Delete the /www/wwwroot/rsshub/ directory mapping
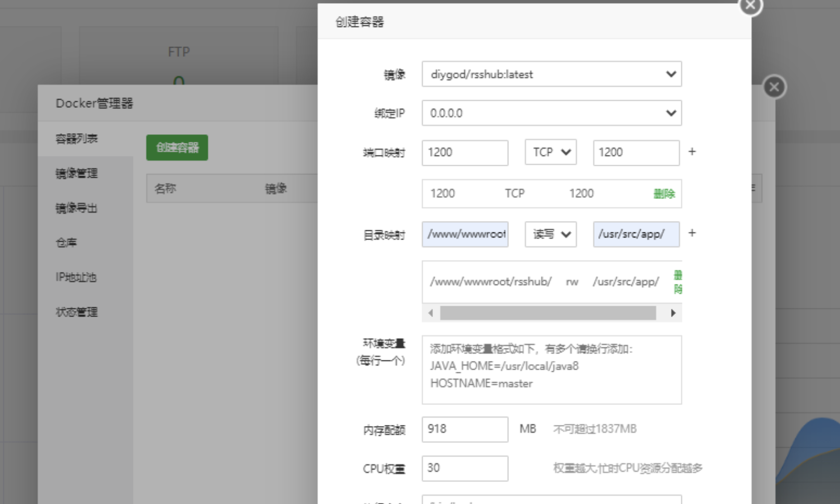The width and height of the screenshot is (840, 504). click(x=677, y=282)
